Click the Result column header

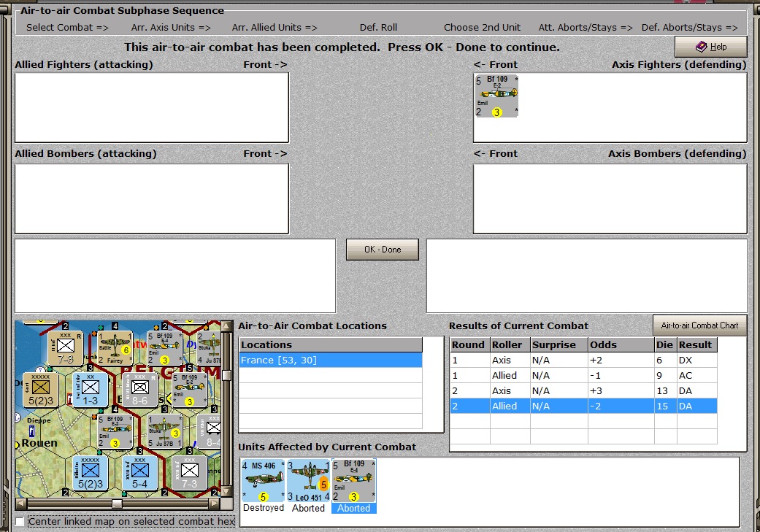click(x=696, y=344)
